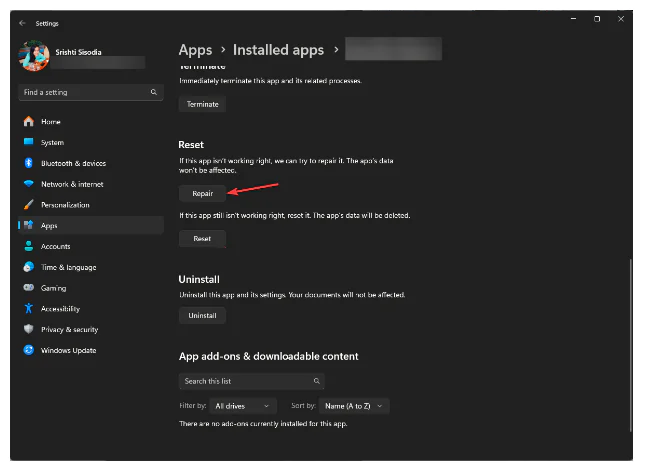Click the Gaming controller icon
Screen dimensions: 648x463
[29, 287]
